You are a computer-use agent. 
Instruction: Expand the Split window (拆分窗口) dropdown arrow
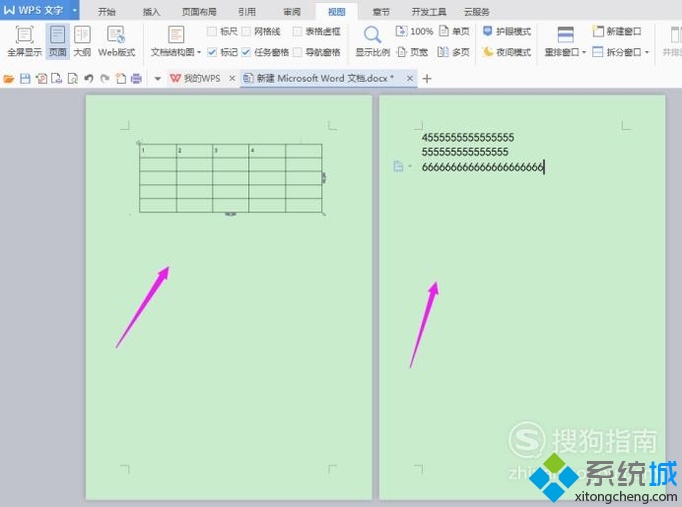(x=647, y=53)
